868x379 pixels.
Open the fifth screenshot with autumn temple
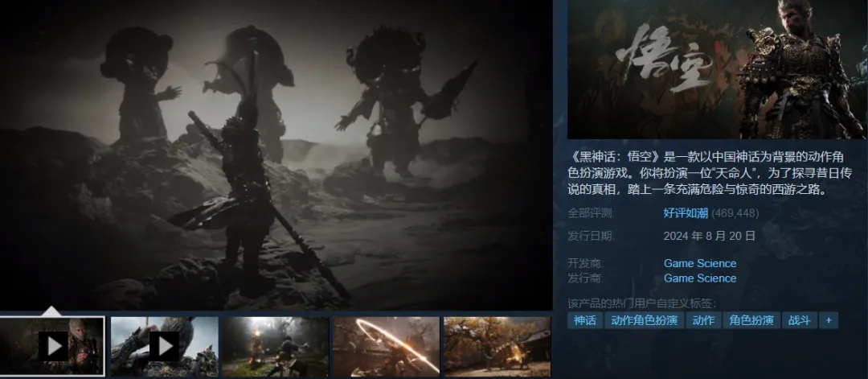click(x=497, y=346)
